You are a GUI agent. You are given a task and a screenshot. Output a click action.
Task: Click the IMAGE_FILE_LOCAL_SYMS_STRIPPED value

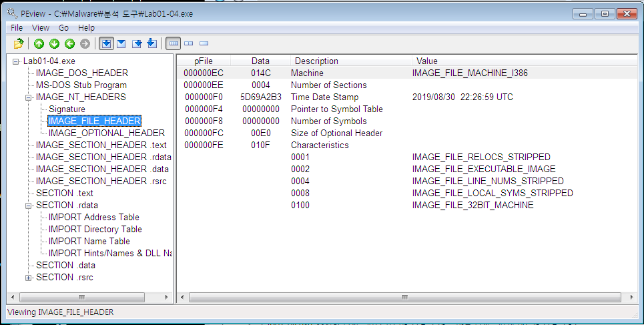(x=493, y=193)
